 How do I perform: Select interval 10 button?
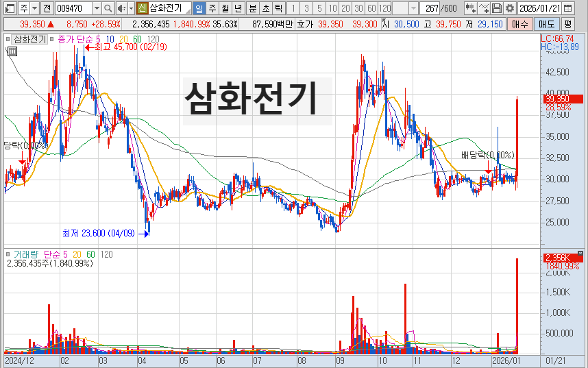(332, 8)
